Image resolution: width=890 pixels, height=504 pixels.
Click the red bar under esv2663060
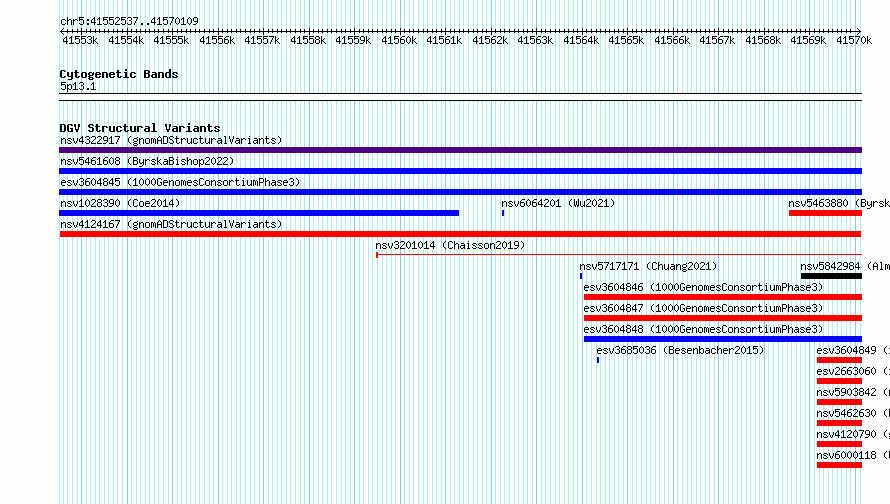tap(839, 381)
